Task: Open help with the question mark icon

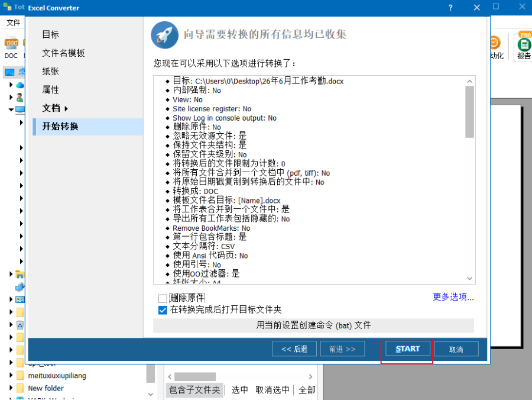Action: pyautogui.click(x=450, y=8)
